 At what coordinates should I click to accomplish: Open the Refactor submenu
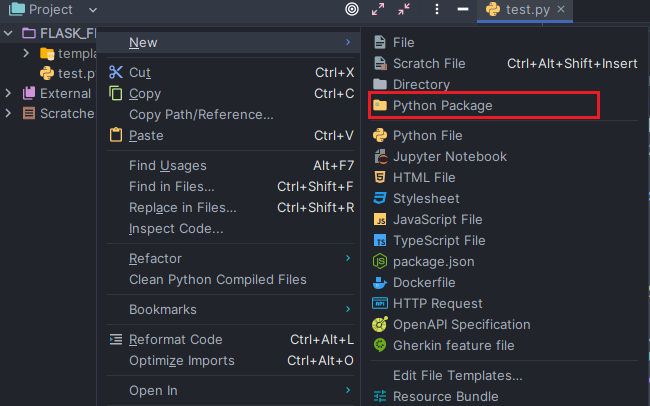coord(155,258)
